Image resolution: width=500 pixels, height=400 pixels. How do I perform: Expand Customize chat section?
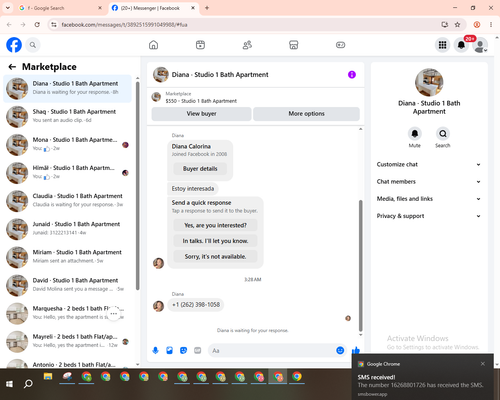(429, 164)
